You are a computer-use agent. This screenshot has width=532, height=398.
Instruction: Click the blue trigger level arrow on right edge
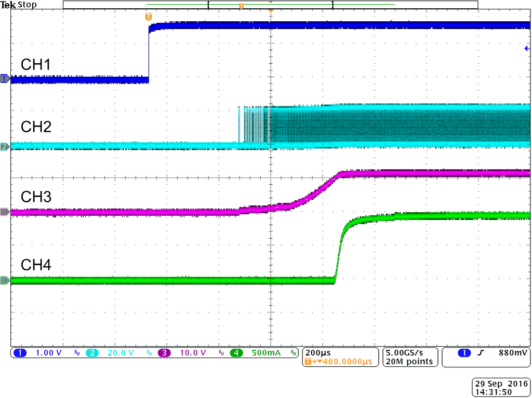(526, 48)
